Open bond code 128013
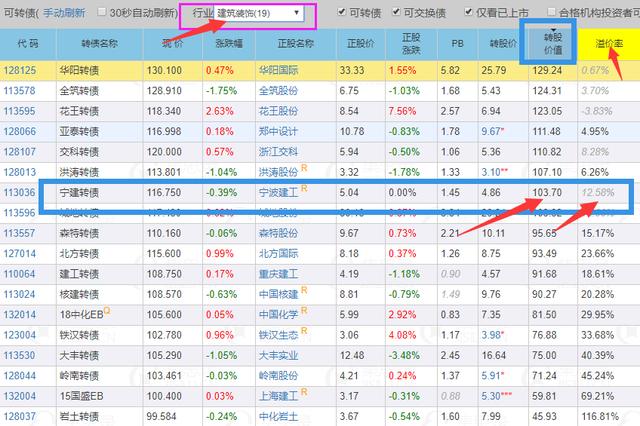This screenshot has width=640, height=426. [x=20, y=172]
